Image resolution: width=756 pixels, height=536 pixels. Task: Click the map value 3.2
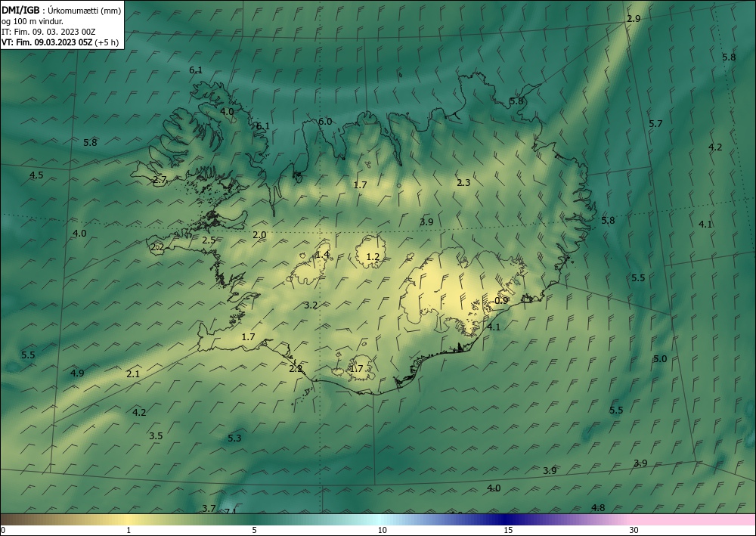[311, 305]
